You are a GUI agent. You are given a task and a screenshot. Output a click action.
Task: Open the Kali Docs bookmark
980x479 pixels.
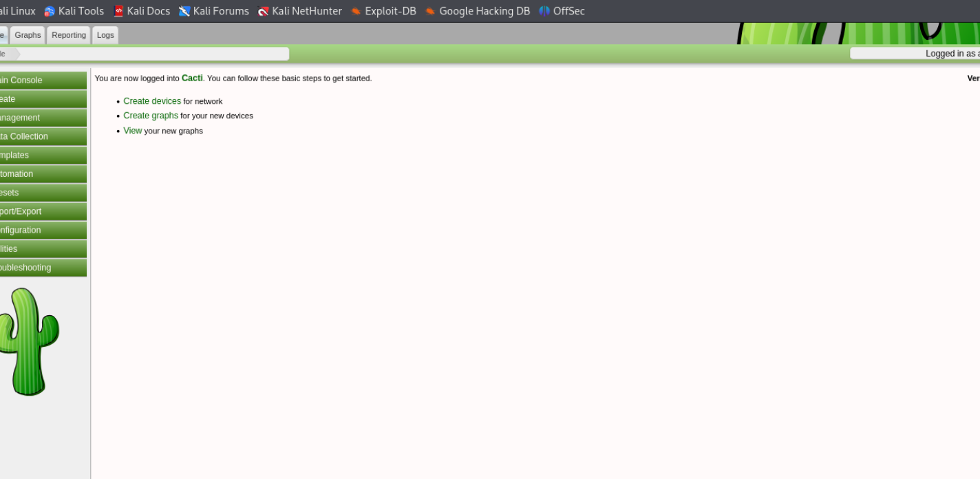(142, 11)
